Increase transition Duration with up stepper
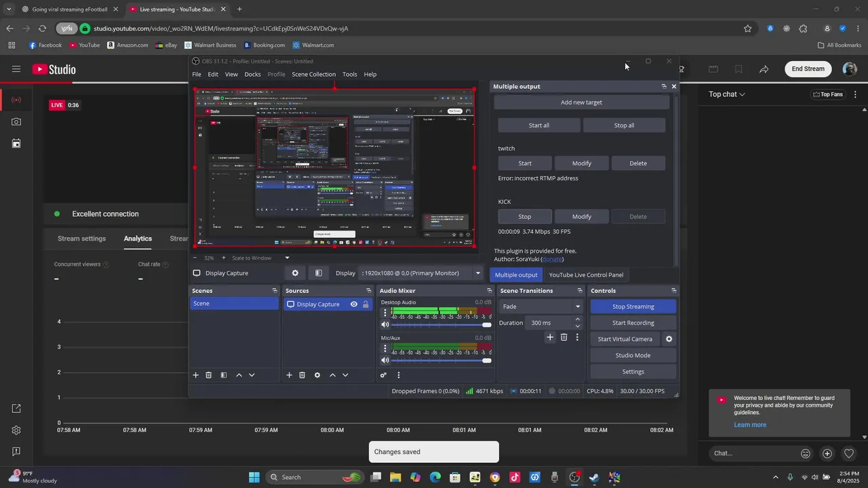 [578, 319]
